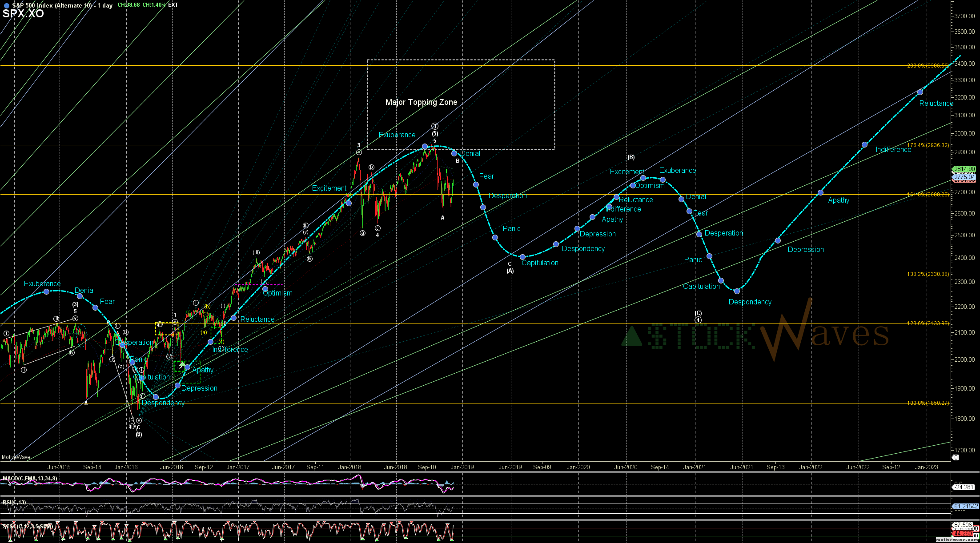
Task: Click the 2775.04 price tag on the axis
Action: click(x=964, y=177)
